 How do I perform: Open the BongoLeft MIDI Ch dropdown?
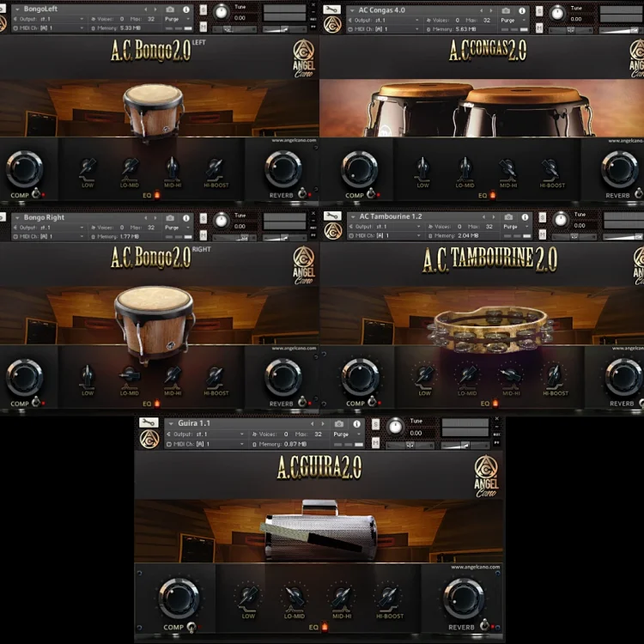pyautogui.click(x=49, y=28)
